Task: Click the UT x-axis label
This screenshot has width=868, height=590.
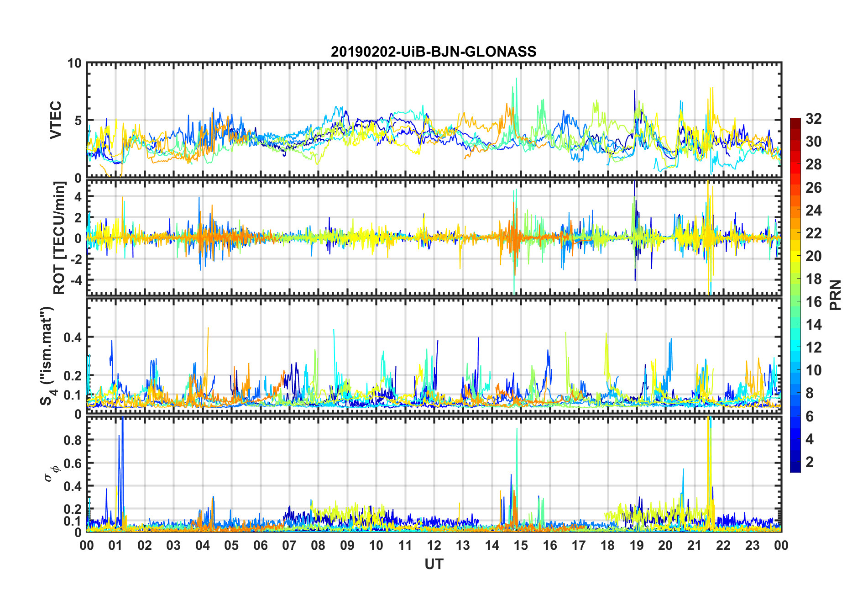Action: point(434,564)
